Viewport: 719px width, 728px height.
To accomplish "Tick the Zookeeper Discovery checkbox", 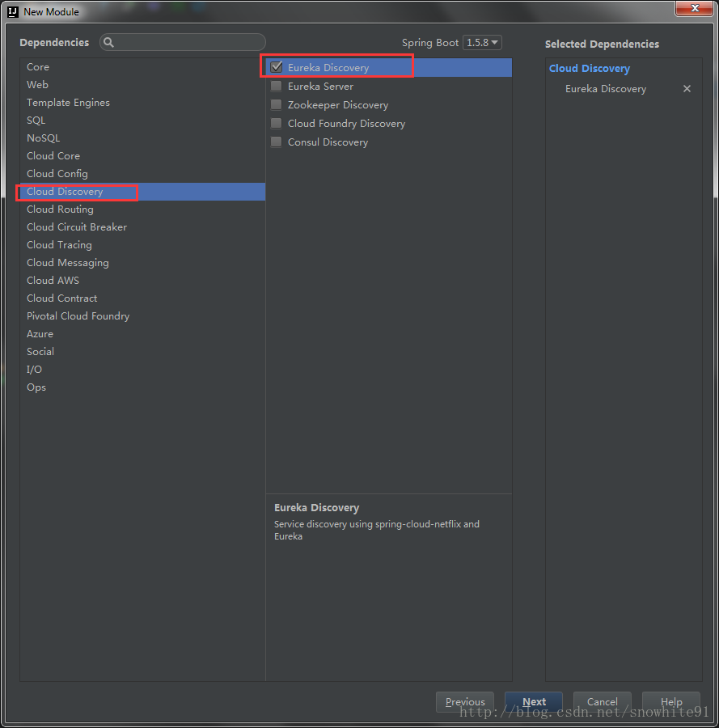I will tap(276, 104).
